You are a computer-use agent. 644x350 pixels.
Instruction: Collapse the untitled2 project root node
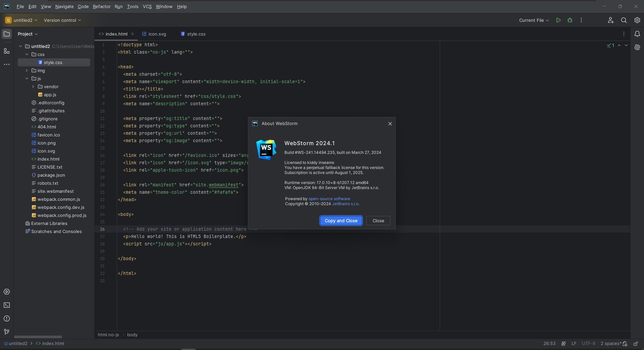click(20, 46)
